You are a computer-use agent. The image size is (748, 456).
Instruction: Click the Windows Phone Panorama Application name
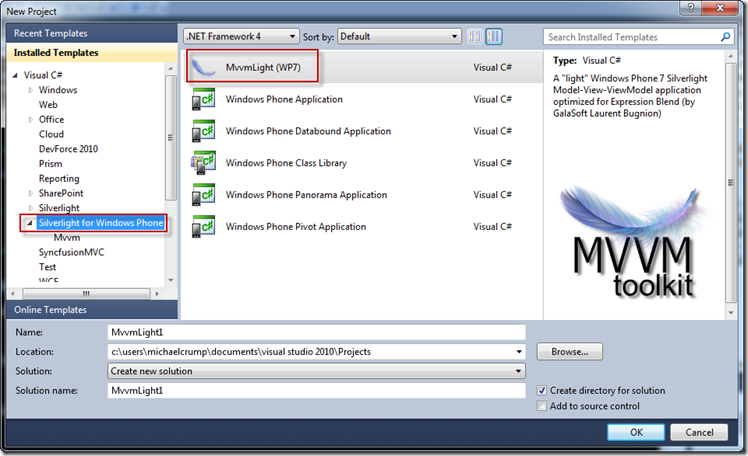point(306,195)
